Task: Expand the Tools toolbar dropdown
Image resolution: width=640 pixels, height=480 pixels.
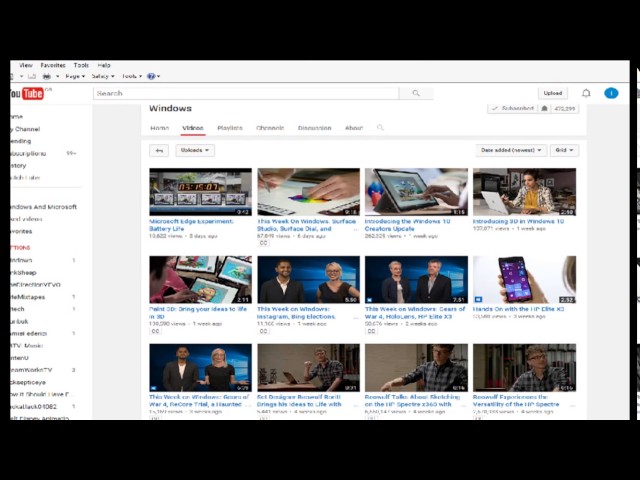Action: pos(132,76)
